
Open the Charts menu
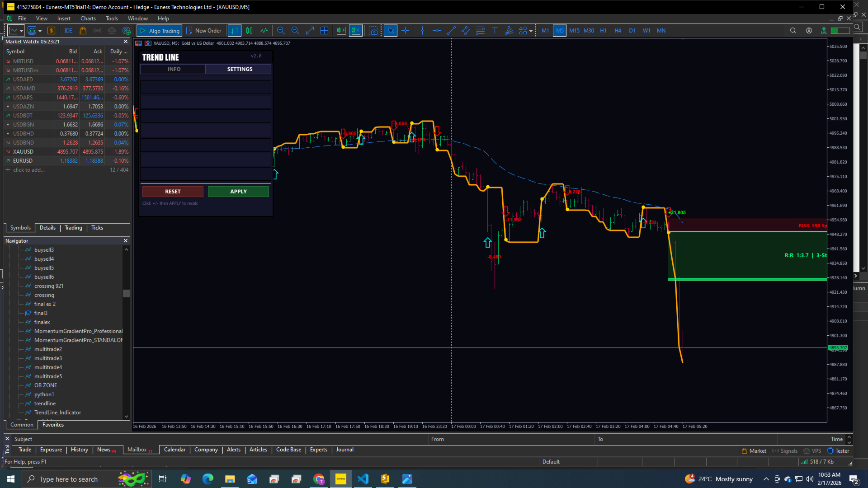tap(88, 19)
